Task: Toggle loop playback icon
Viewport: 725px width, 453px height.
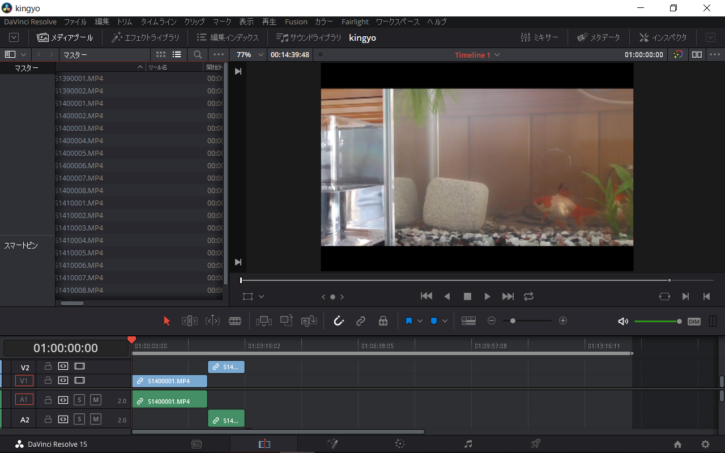Action: [x=529, y=296]
